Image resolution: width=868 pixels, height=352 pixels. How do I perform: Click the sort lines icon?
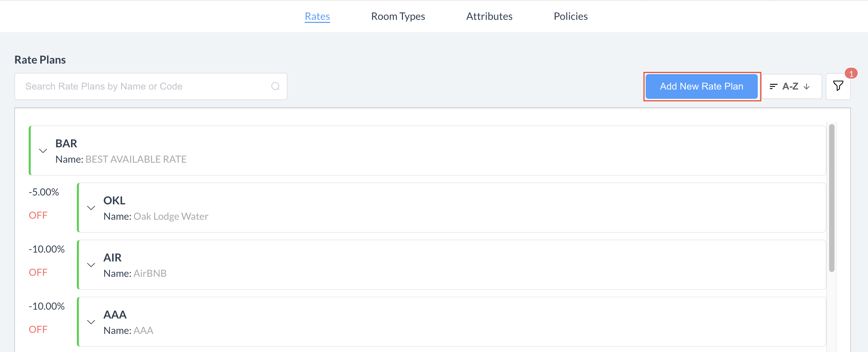(773, 86)
